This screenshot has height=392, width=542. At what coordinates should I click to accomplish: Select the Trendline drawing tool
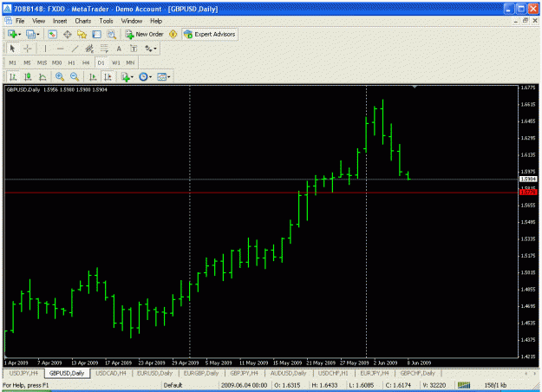point(75,49)
